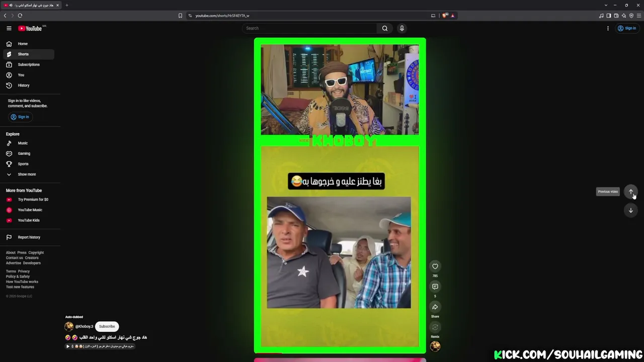The height and width of the screenshot is (362, 644).
Task: Open the Brave Wallet icon
Action: coord(616,16)
